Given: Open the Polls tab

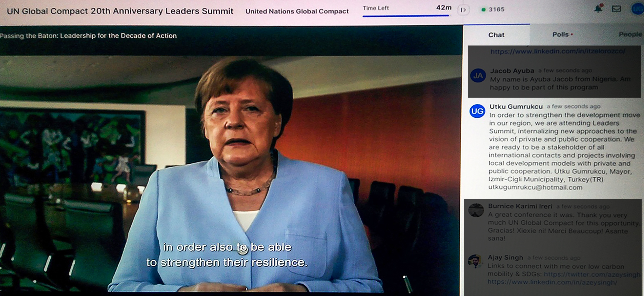Looking at the screenshot, I should [561, 35].
